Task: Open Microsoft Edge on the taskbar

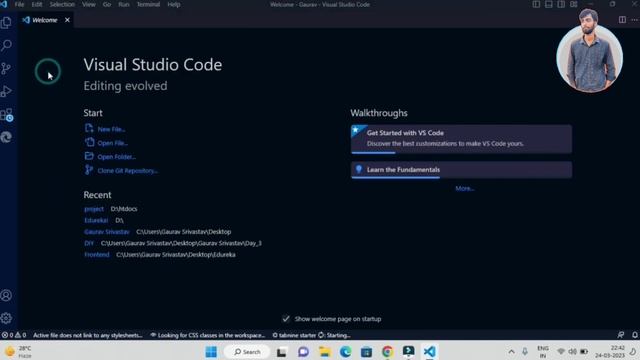Action: click(345, 351)
